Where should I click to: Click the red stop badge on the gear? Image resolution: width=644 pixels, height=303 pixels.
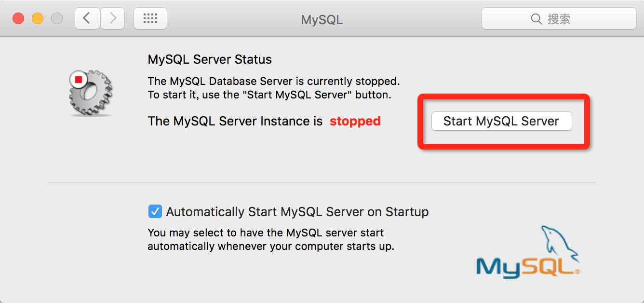pyautogui.click(x=78, y=80)
